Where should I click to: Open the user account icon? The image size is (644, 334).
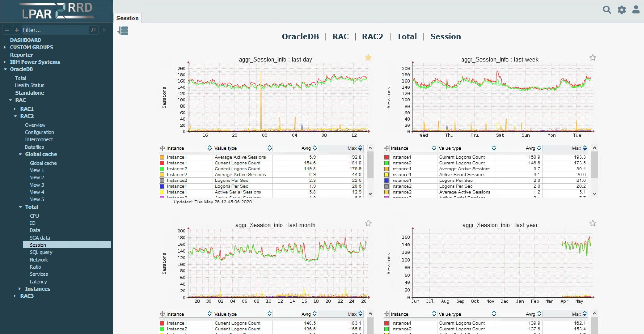tap(636, 9)
